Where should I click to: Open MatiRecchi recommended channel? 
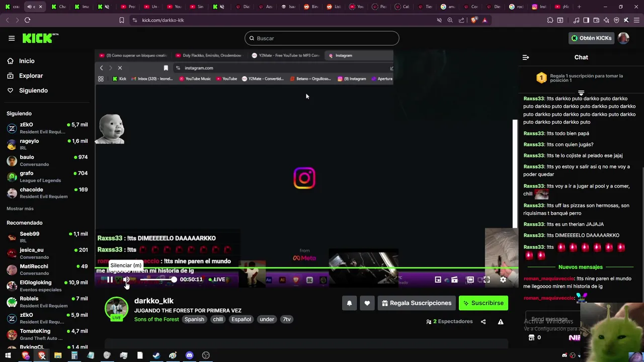tap(47, 269)
